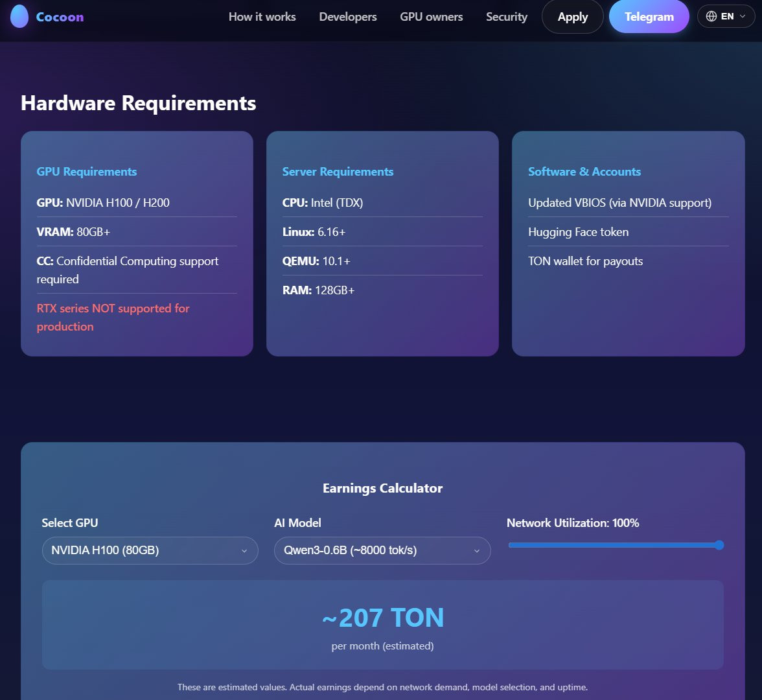The image size is (762, 700).
Task: Click the Earnings Calculator heading
Action: 382,488
